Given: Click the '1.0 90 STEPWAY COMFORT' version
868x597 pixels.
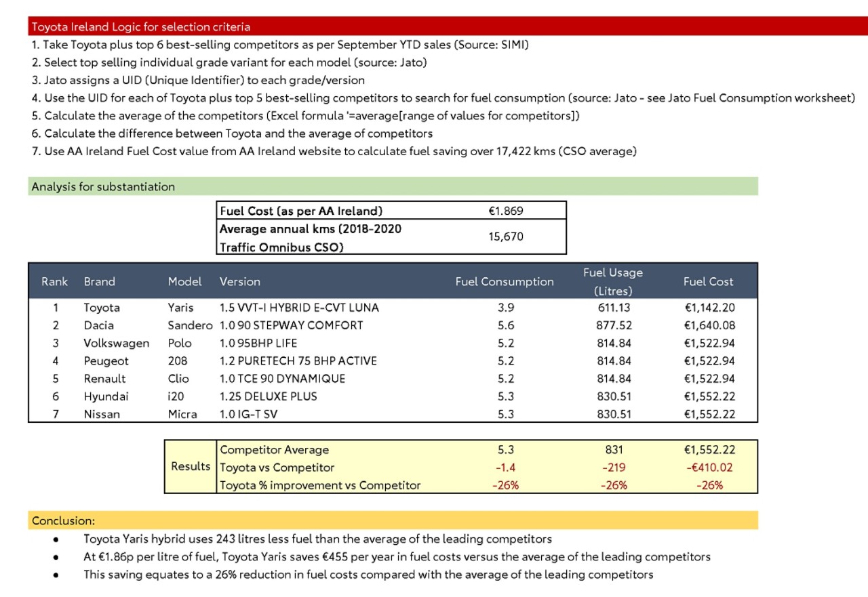Looking at the screenshot, I should 291,325.
